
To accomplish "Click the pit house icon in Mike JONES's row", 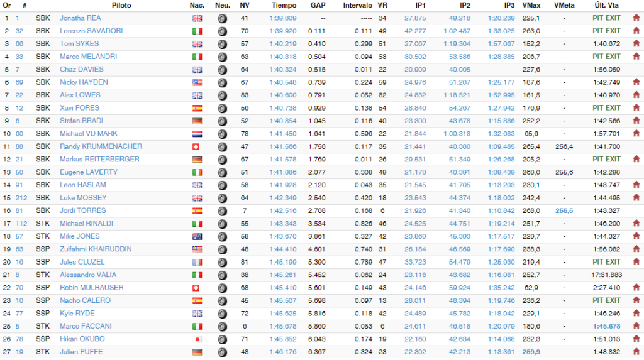I will [636, 236].
